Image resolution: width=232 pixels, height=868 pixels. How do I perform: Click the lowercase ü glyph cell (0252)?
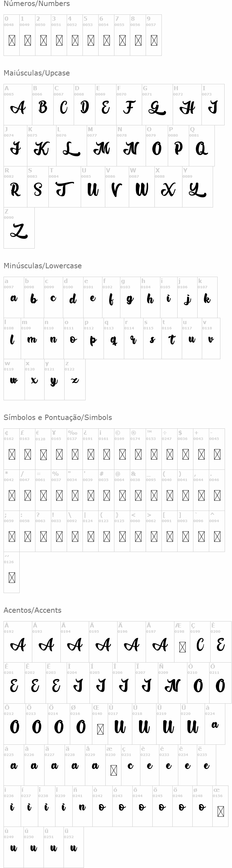(x=74, y=847)
